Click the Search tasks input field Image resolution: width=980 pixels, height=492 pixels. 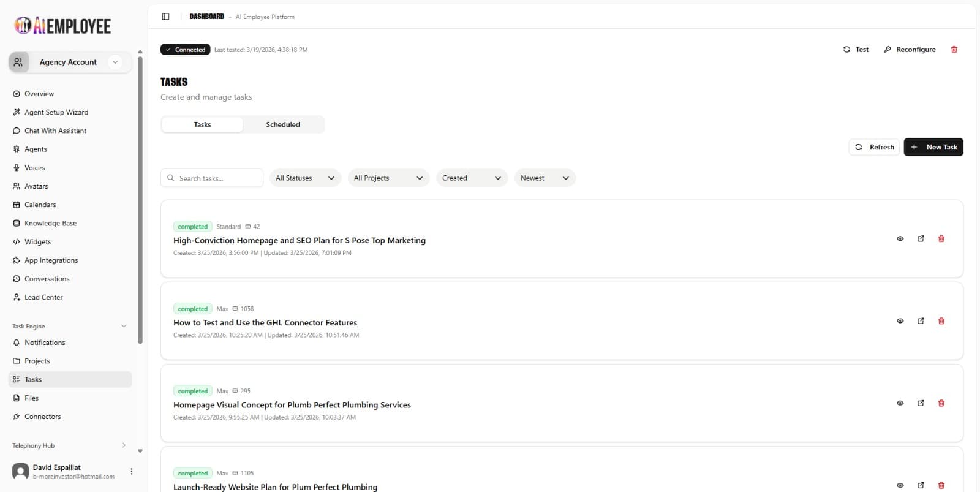click(212, 178)
